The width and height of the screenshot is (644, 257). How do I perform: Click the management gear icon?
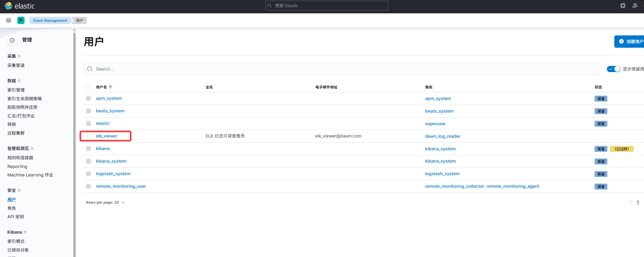pyautogui.click(x=12, y=40)
